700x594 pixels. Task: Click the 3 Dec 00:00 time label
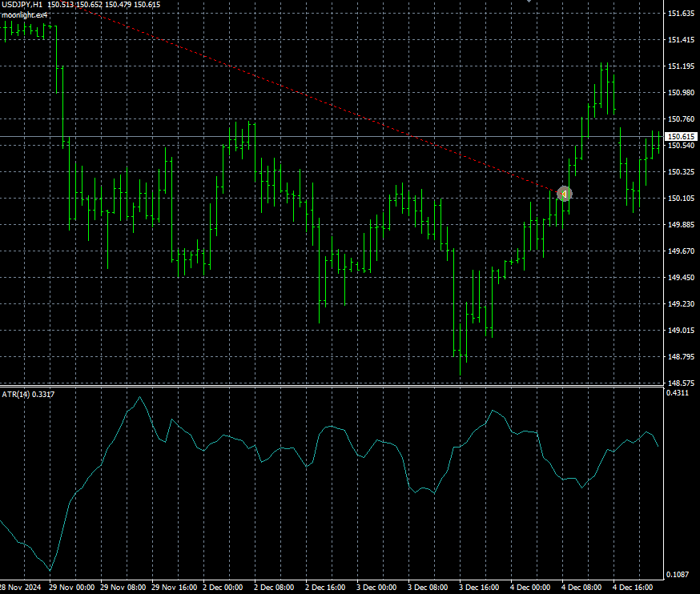coord(376,588)
